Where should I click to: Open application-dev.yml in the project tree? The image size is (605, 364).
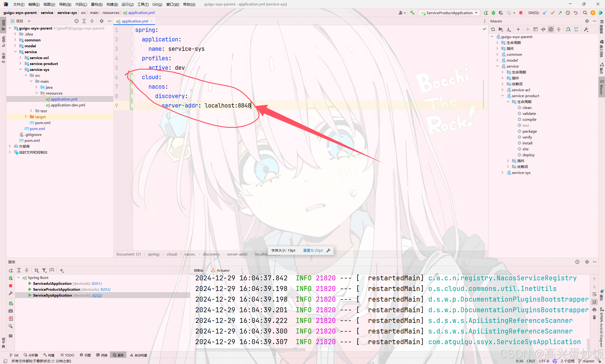pos(67,105)
